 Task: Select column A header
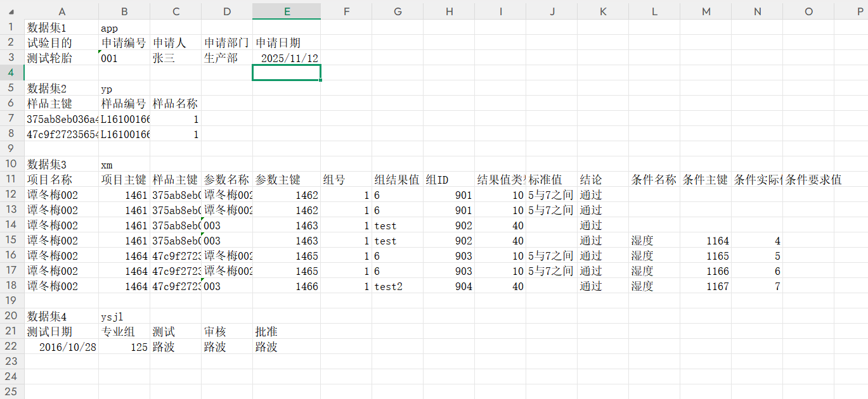[62, 11]
